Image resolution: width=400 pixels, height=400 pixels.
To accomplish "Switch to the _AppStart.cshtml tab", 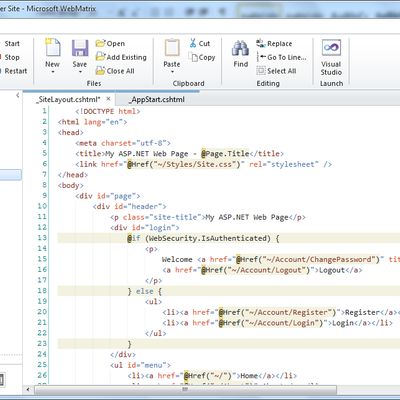I will point(157,99).
